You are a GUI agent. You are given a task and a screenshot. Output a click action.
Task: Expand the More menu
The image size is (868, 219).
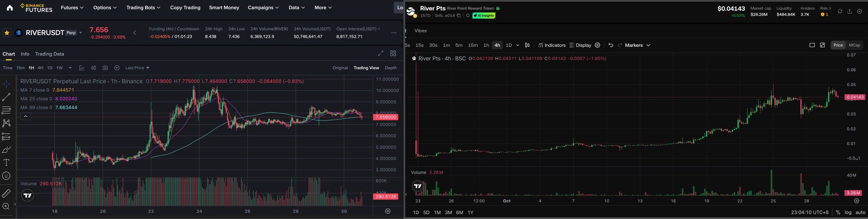click(x=323, y=7)
